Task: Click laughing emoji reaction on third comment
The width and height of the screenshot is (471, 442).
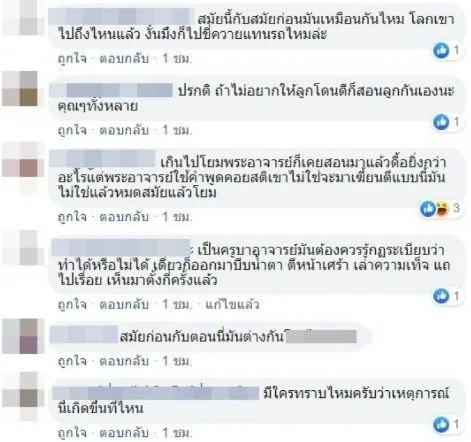Action: tap(442, 209)
